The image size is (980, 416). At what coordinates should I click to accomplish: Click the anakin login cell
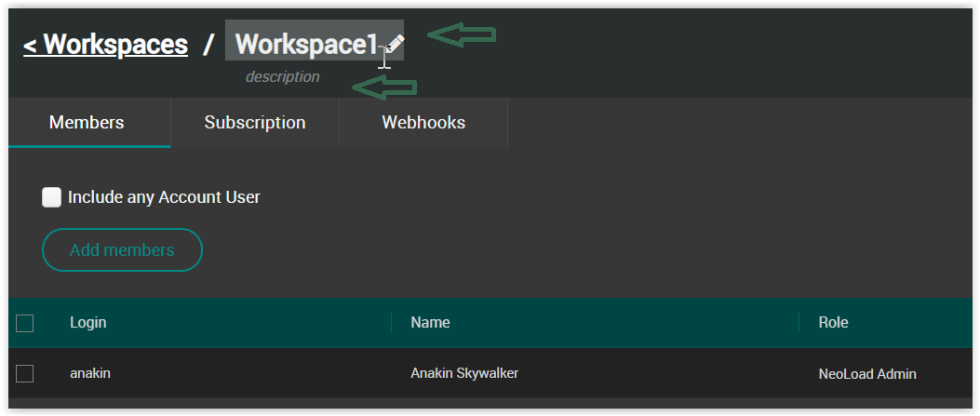[90, 373]
